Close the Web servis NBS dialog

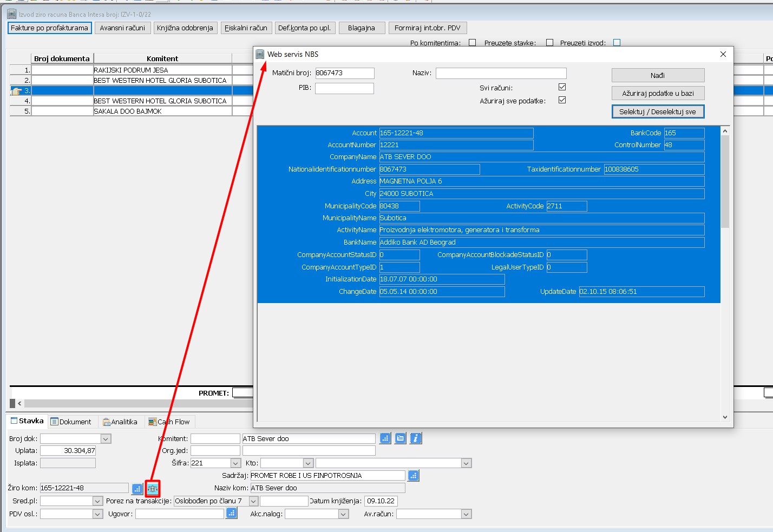(x=723, y=54)
